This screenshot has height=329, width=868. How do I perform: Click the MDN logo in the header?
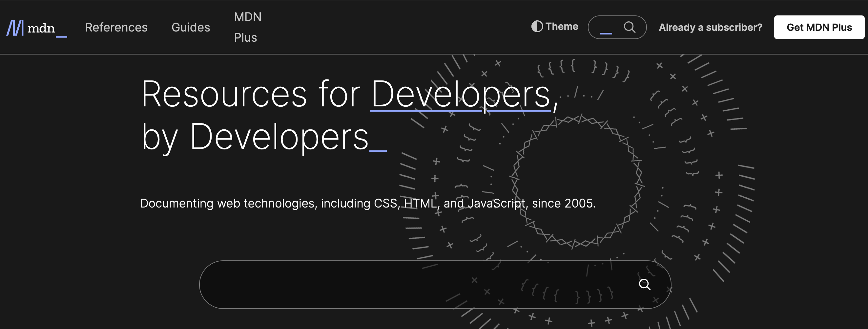click(x=37, y=28)
